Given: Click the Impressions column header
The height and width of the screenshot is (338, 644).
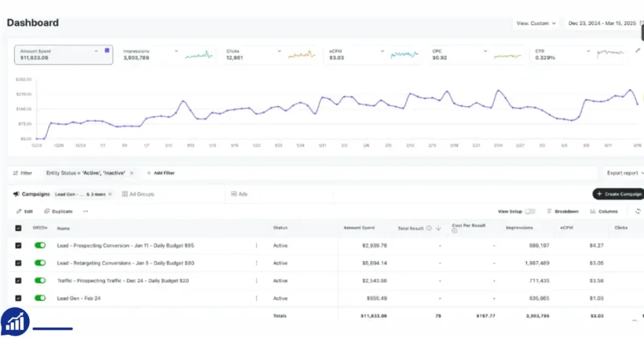Looking at the screenshot, I should 519,227.
